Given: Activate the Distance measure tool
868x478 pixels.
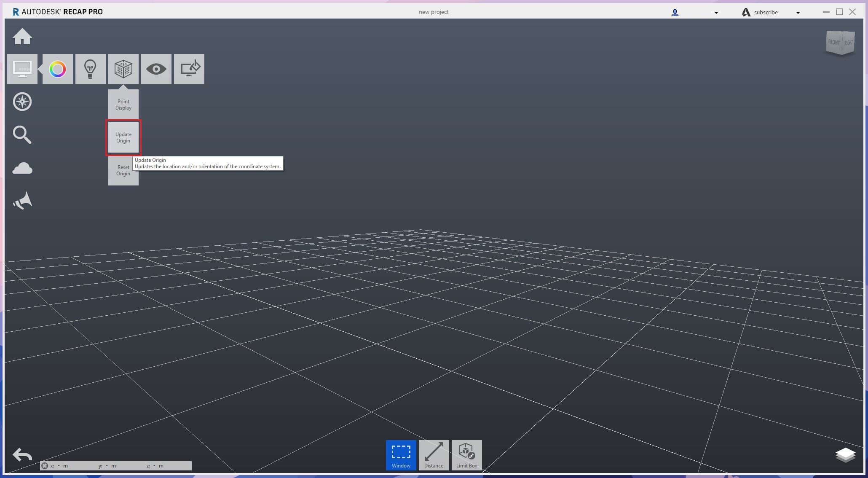Looking at the screenshot, I should (434, 455).
